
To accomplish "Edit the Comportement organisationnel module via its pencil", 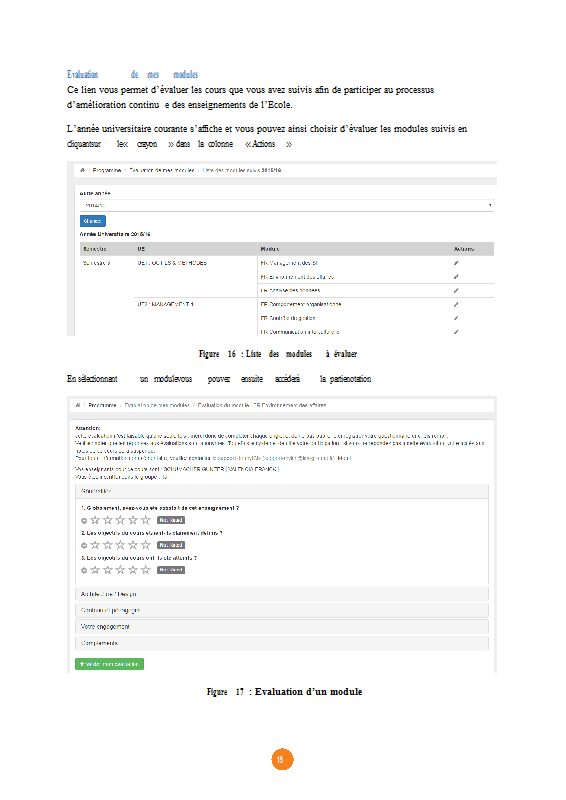I will pos(456,304).
